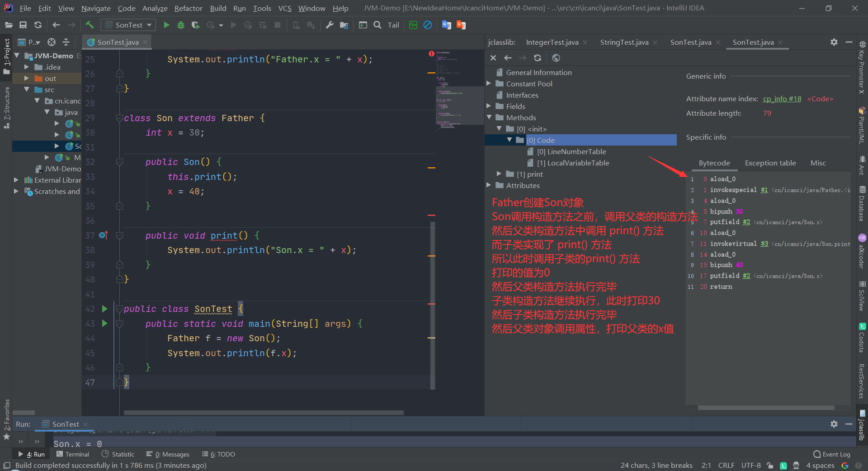The height and width of the screenshot is (471, 868).
Task: Click the editor horizontal scrollbar
Action: point(264,413)
